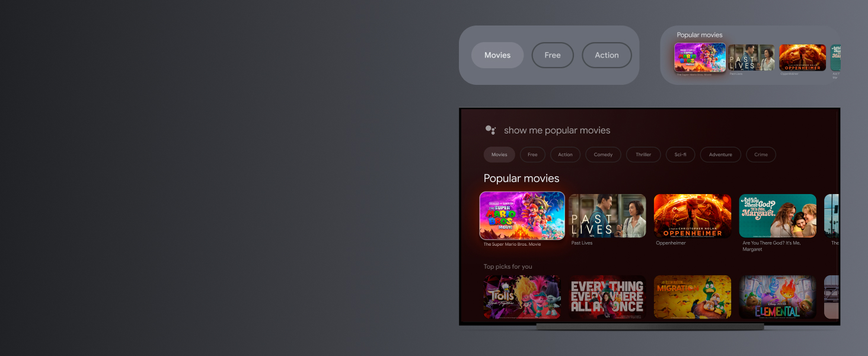
Task: Choose the Elemental movie poster
Action: pyautogui.click(x=777, y=297)
